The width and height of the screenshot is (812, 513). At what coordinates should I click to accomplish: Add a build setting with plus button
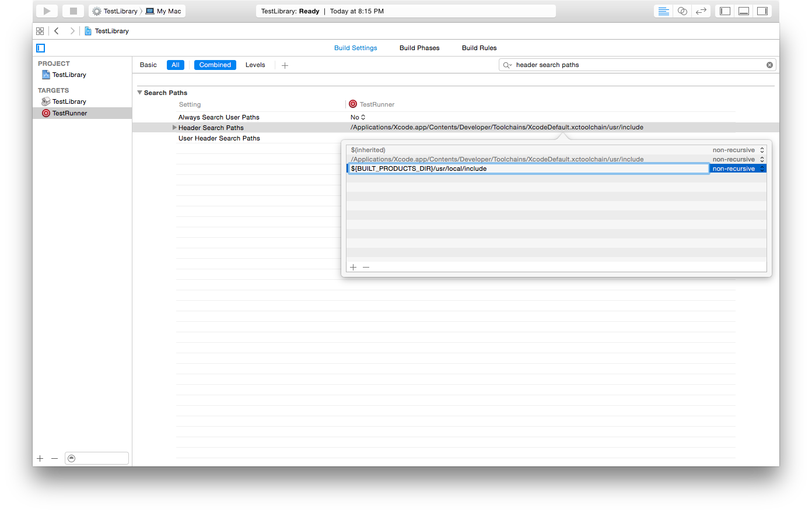point(285,65)
